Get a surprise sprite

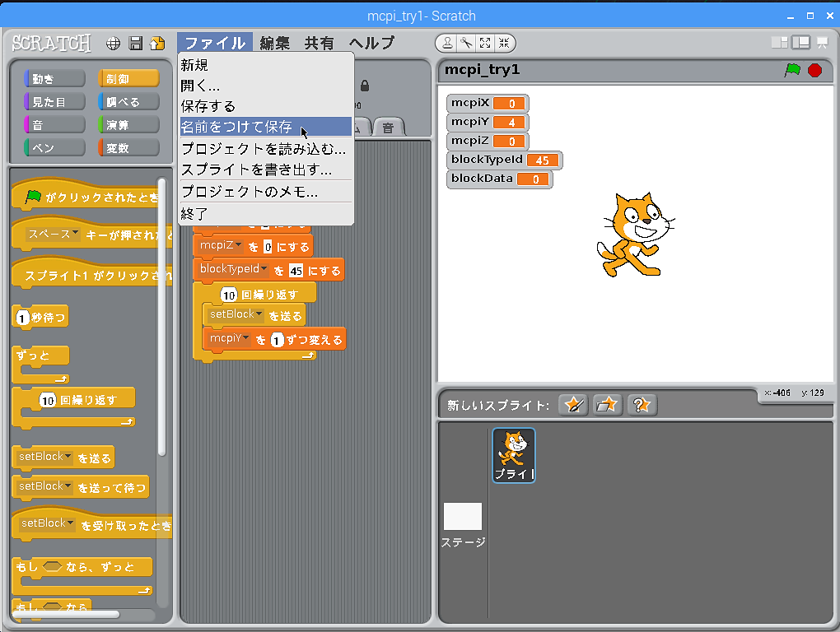coord(642,405)
